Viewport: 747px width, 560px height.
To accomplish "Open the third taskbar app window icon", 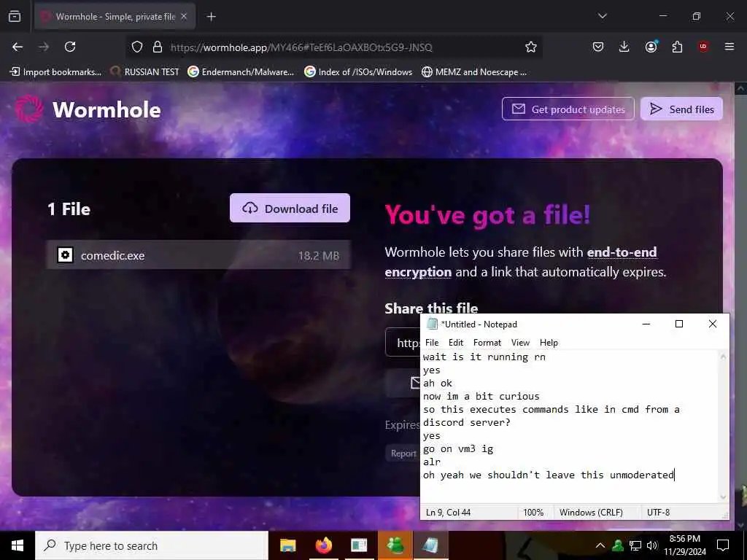I will 359,545.
